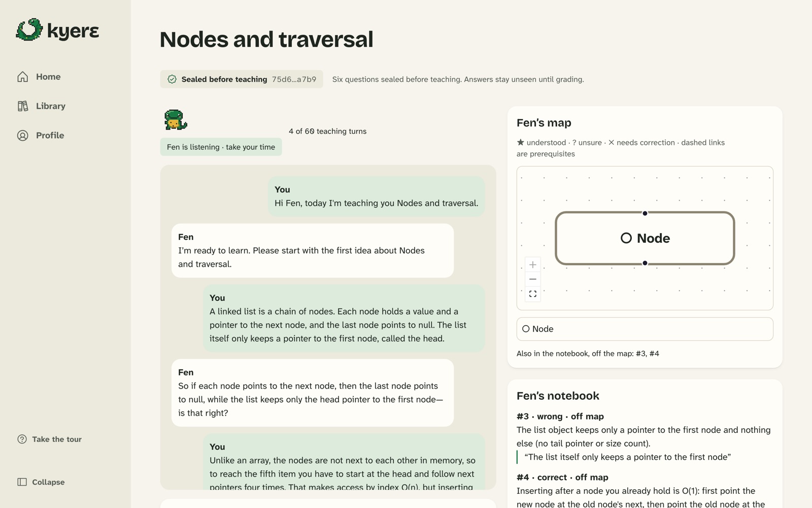
Task: Click the sealed checkmark badge icon
Action: coord(172,79)
